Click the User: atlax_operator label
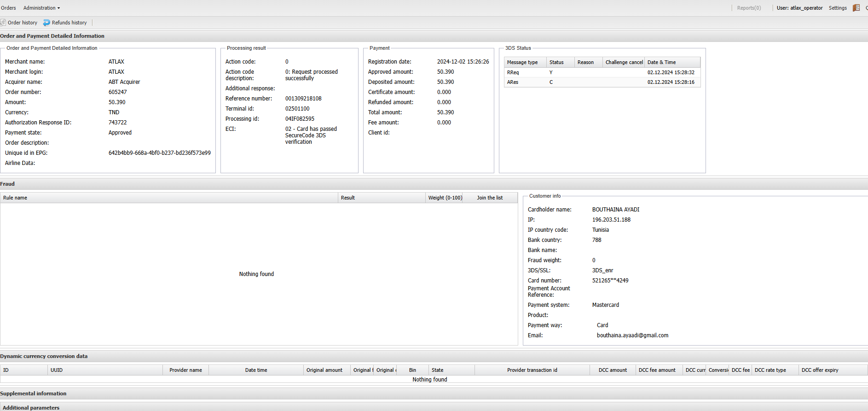This screenshot has width=868, height=411. pos(799,8)
